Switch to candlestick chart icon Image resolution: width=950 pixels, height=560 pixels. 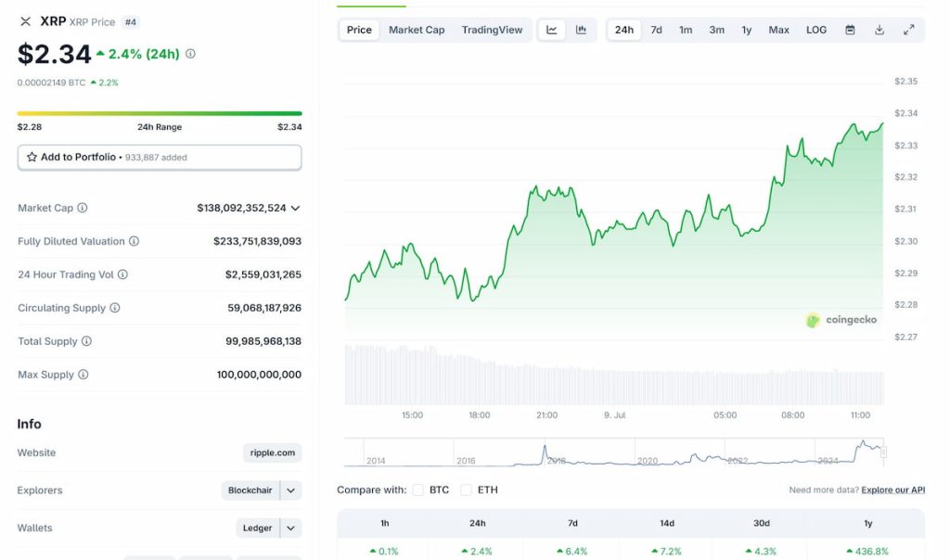(x=582, y=30)
